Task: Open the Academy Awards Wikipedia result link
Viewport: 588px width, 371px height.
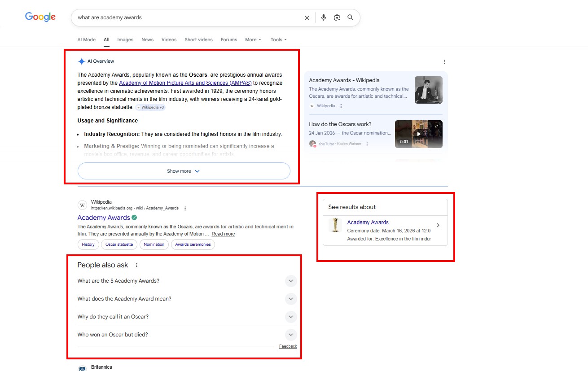Action: pos(104,218)
